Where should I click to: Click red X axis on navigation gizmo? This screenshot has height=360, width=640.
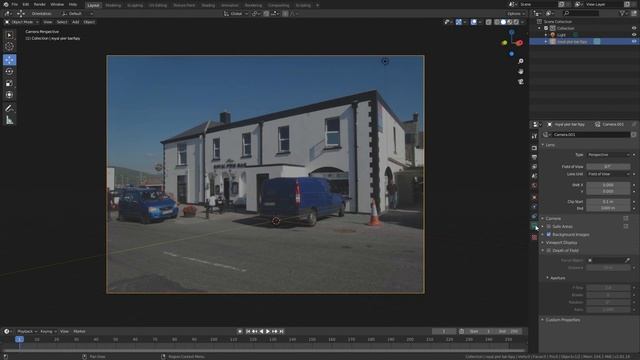pos(520,43)
